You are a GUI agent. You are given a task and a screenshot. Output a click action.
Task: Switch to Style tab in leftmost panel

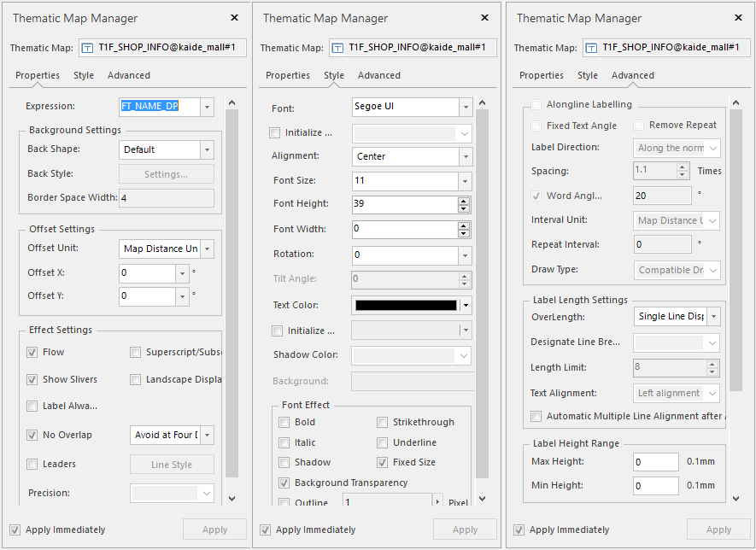click(84, 75)
